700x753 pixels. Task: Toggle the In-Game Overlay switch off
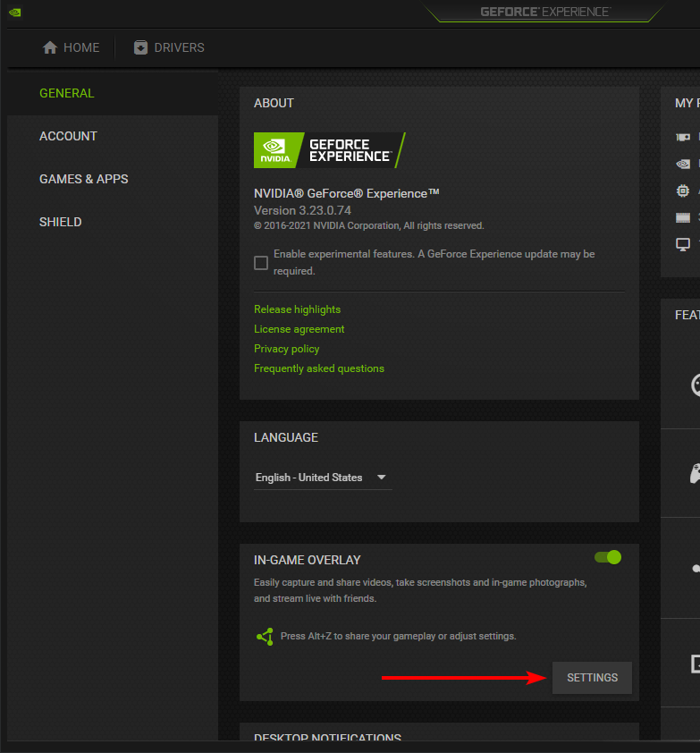608,557
